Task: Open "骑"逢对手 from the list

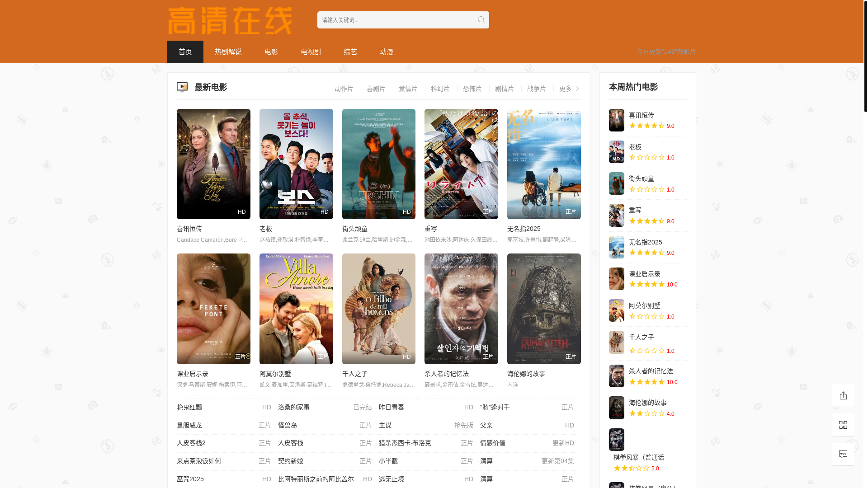Action: click(x=495, y=407)
